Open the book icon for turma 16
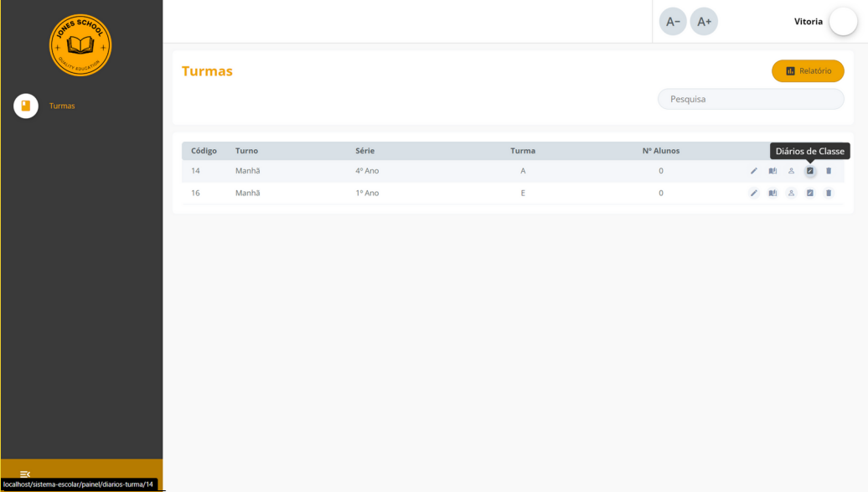The height and width of the screenshot is (492, 868). pos(772,192)
